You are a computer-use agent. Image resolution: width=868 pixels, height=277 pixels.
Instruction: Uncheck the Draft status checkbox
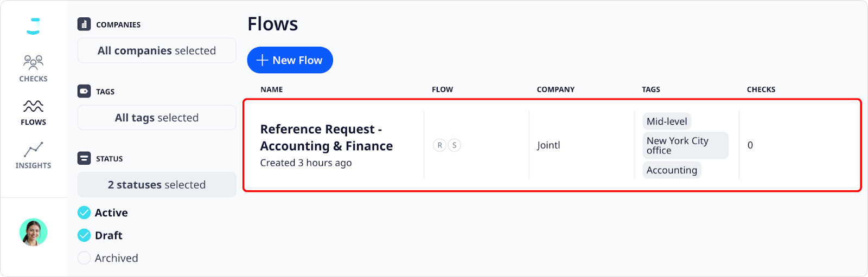84,235
